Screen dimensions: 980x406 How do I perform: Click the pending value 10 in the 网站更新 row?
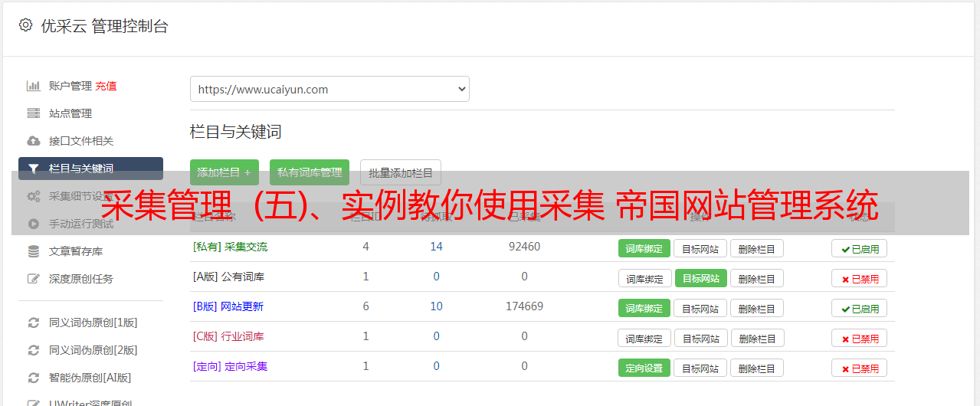coord(436,306)
